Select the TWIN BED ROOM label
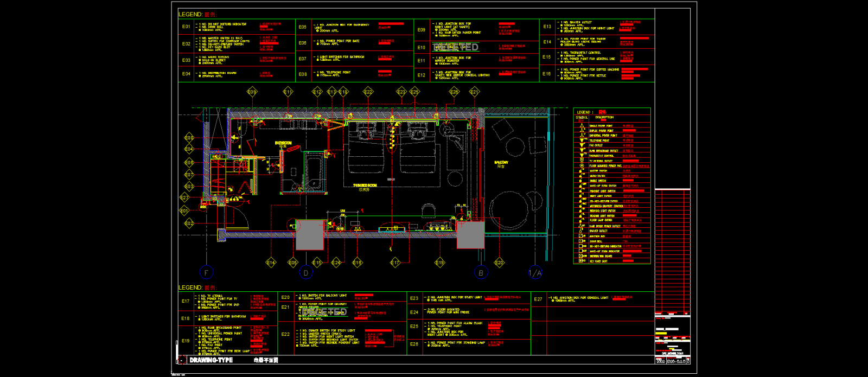 coord(365,186)
